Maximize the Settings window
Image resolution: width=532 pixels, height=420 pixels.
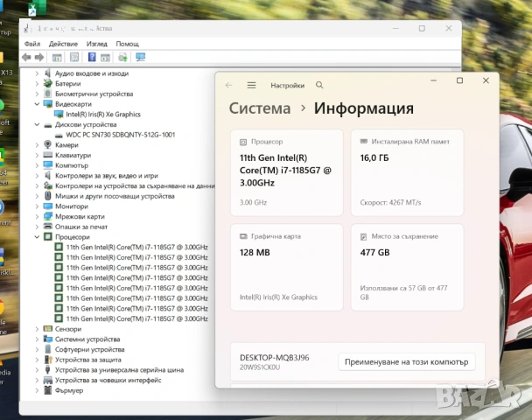459,80
